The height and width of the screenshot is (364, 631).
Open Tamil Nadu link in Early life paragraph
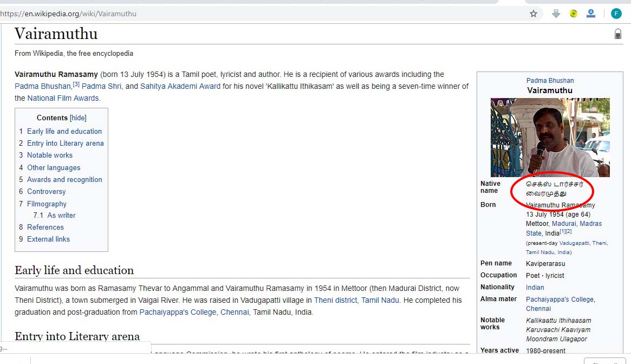tap(380, 301)
